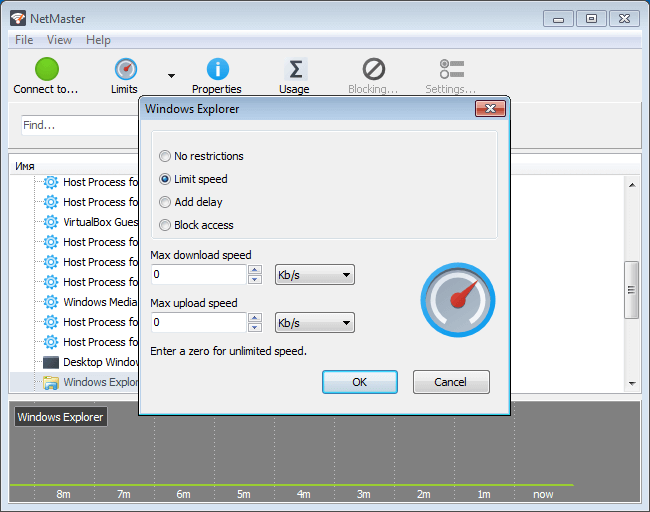Screen dimensions: 650x512
Task: Click the Blocking toolbar icon
Action: (x=374, y=69)
